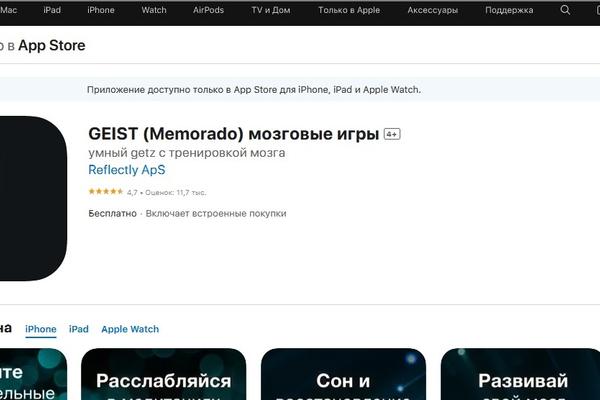Click the 4+ age rating badge
Viewport: 600px width, 400px height.
pyautogui.click(x=392, y=134)
